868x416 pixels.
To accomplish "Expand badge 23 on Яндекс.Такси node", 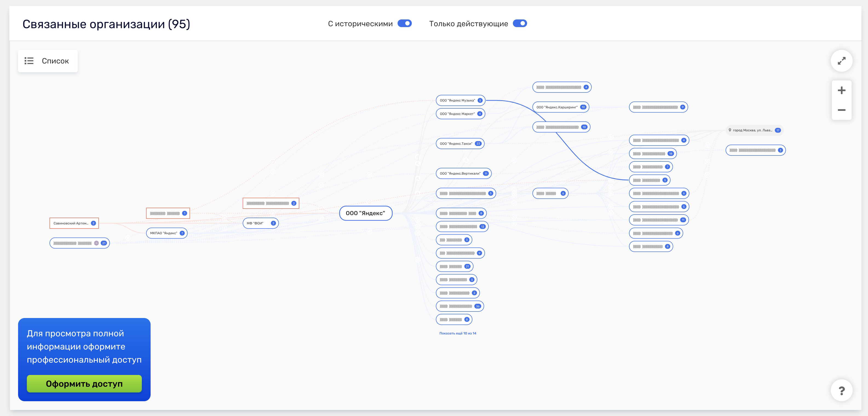I will coord(478,143).
